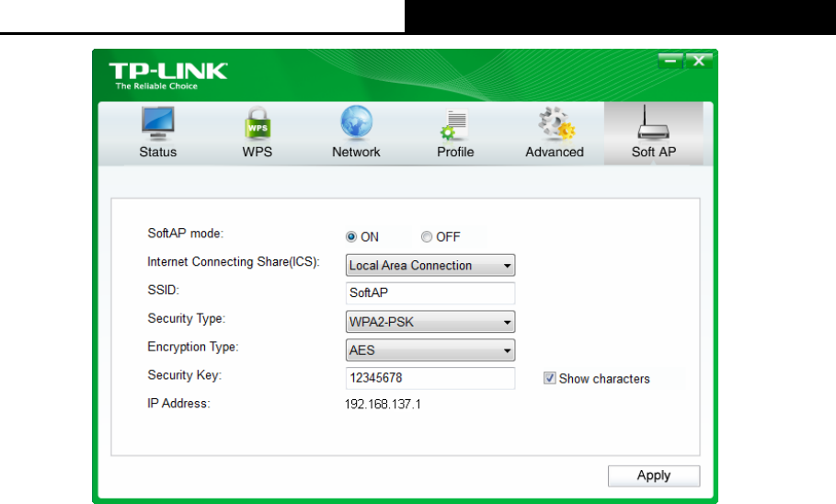Minimize the TP-LINK utility window
The image size is (836, 504).
pyautogui.click(x=670, y=61)
